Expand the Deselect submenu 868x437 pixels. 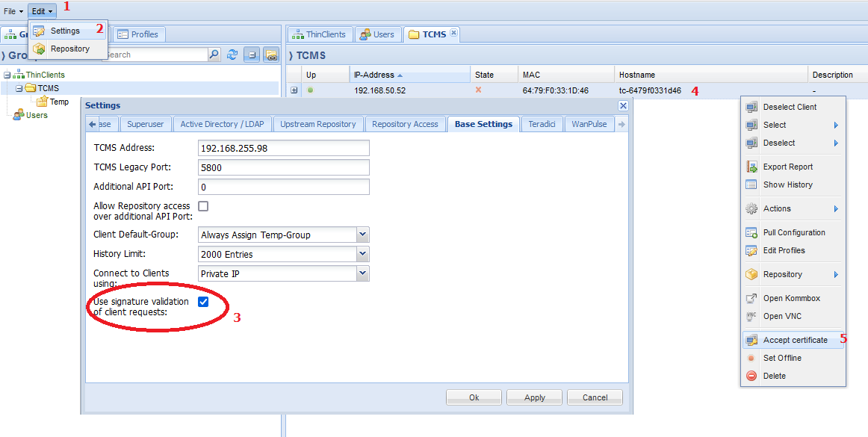point(793,143)
